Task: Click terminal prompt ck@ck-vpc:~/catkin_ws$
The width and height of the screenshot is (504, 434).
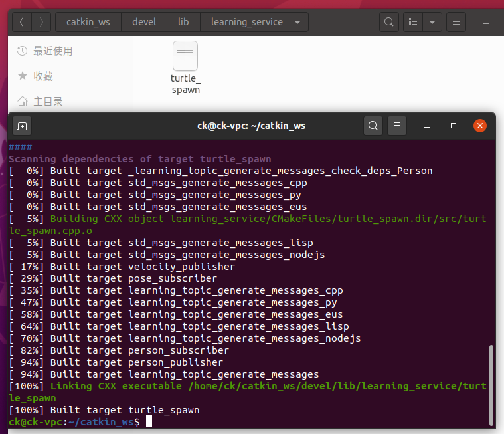Action: coord(74,422)
